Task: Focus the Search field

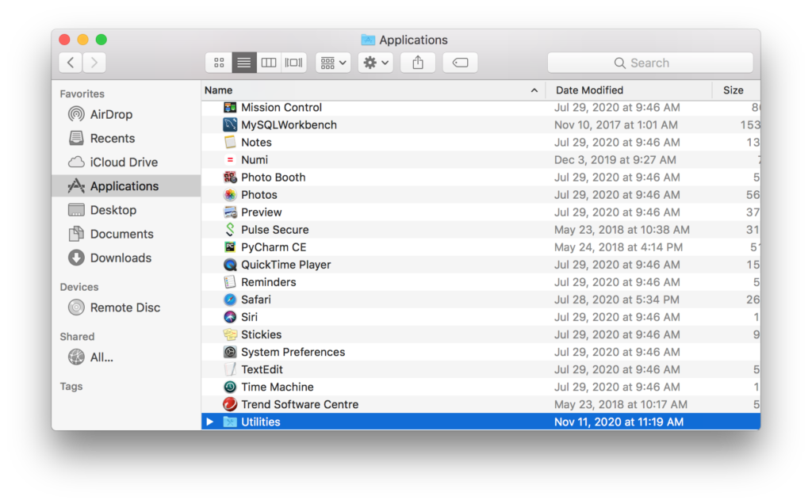Action: tap(650, 63)
